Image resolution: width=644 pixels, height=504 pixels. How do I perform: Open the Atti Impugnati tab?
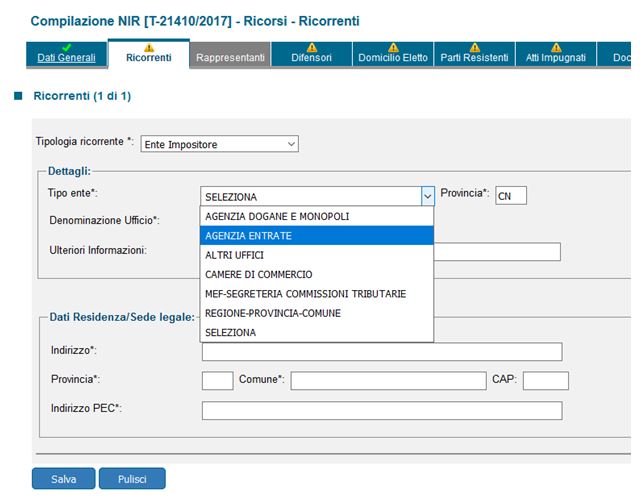[x=556, y=58]
